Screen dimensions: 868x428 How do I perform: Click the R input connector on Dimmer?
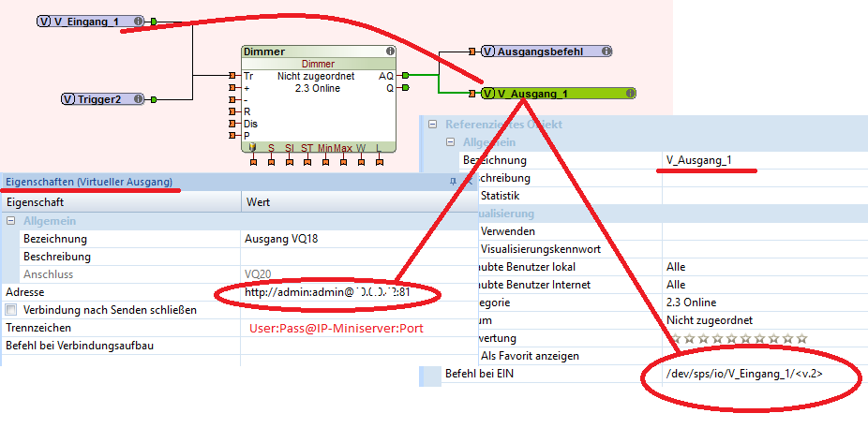click(x=232, y=111)
